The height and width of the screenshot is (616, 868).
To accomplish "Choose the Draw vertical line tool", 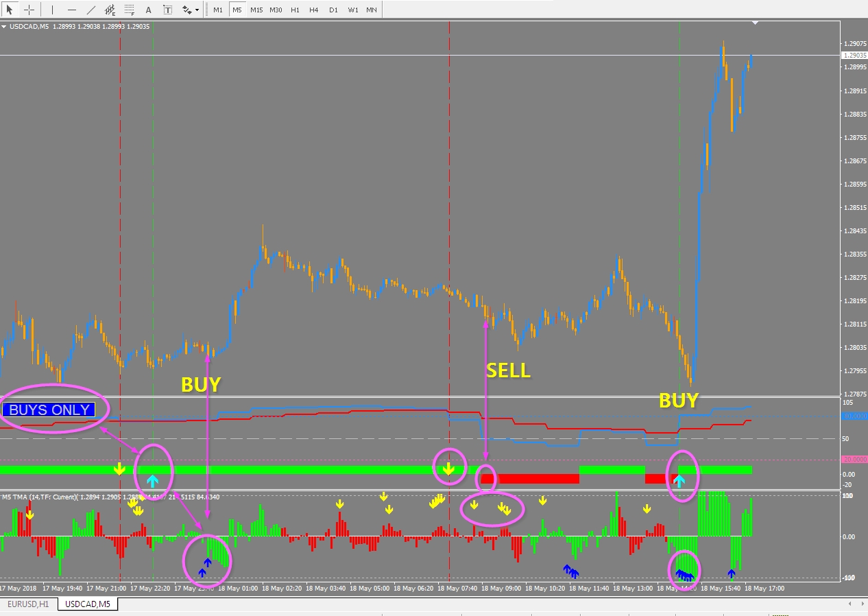I will click(x=53, y=10).
